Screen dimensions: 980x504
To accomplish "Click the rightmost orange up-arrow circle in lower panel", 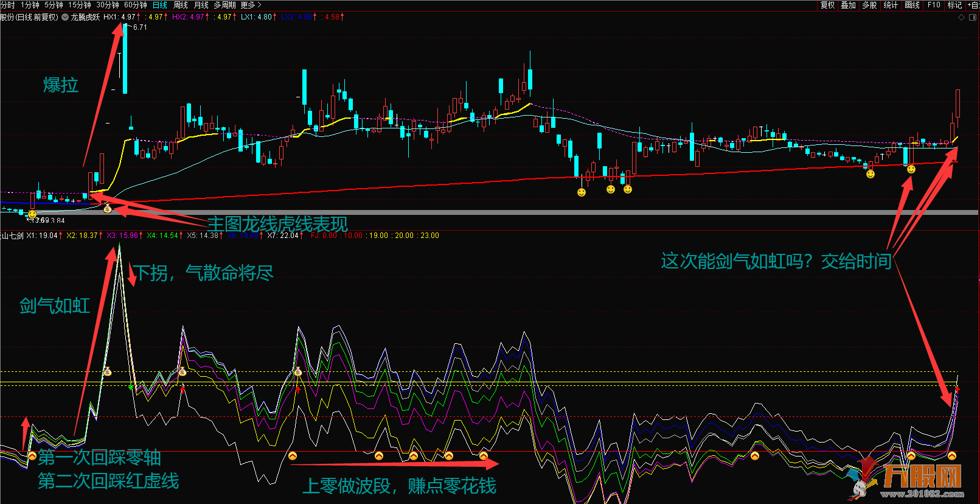I will (x=952, y=456).
